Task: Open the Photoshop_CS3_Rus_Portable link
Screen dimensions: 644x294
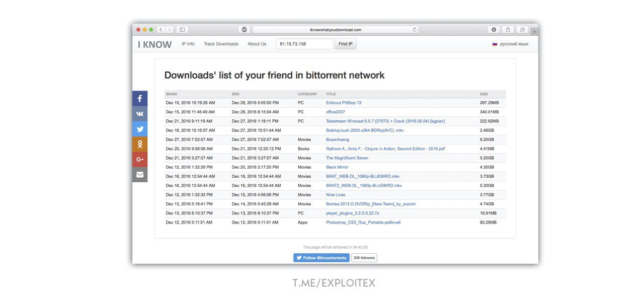Action: point(363,222)
